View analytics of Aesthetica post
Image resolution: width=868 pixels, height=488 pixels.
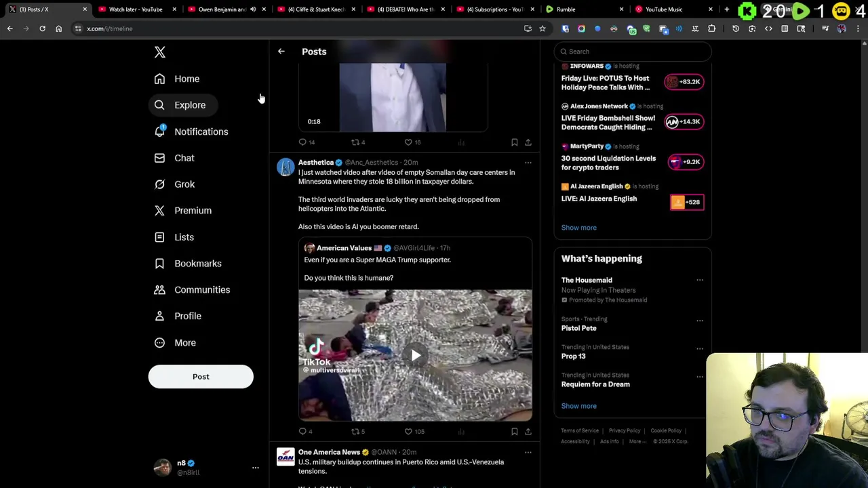461,432
